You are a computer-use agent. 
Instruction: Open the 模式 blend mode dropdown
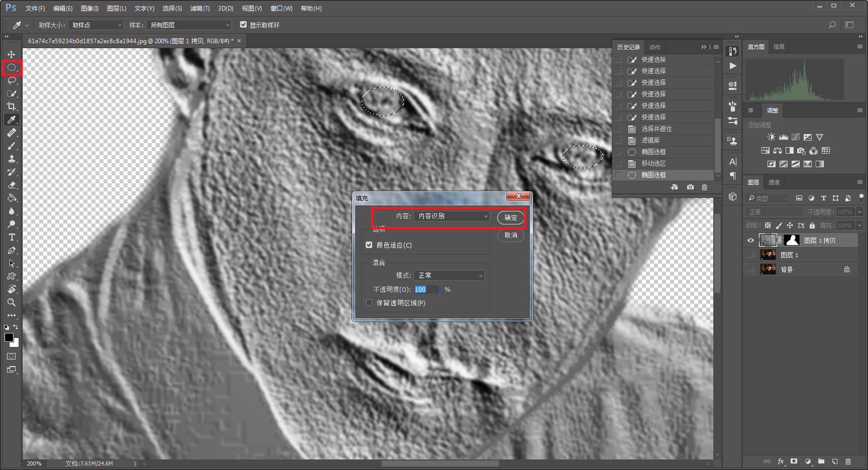450,276
